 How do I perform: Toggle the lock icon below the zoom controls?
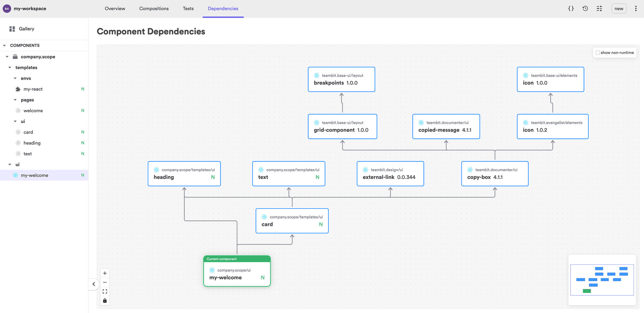(x=105, y=300)
